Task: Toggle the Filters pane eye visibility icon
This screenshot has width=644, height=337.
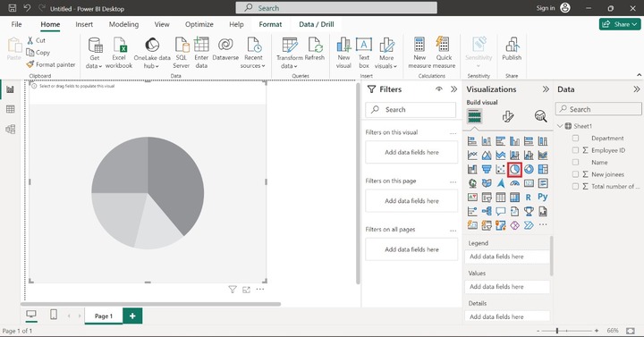Action: 439,89
